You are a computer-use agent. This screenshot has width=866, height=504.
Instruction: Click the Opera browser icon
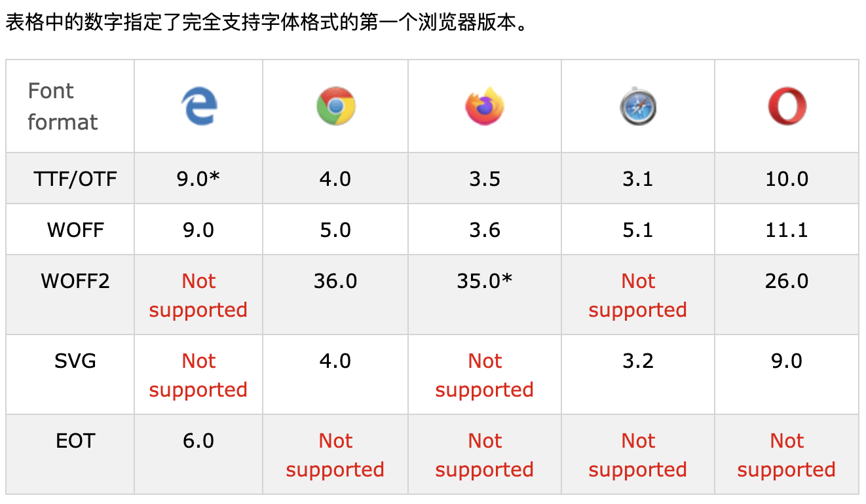click(787, 107)
